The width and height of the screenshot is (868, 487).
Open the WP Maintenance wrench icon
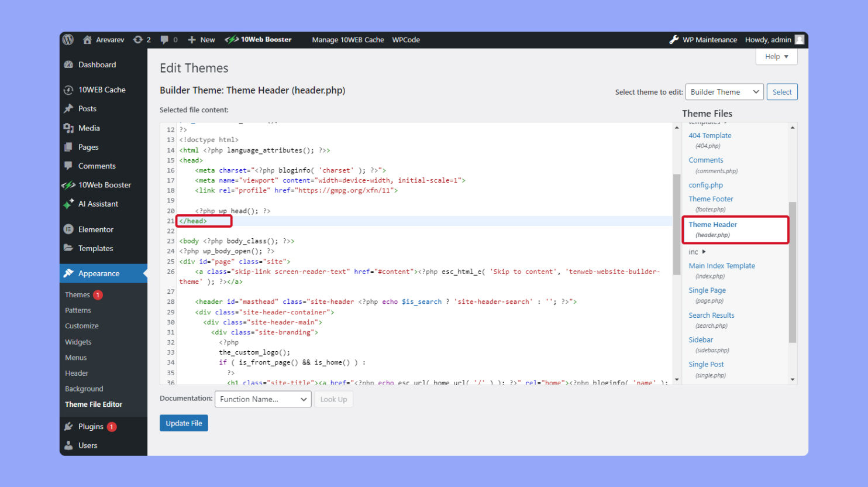point(674,39)
